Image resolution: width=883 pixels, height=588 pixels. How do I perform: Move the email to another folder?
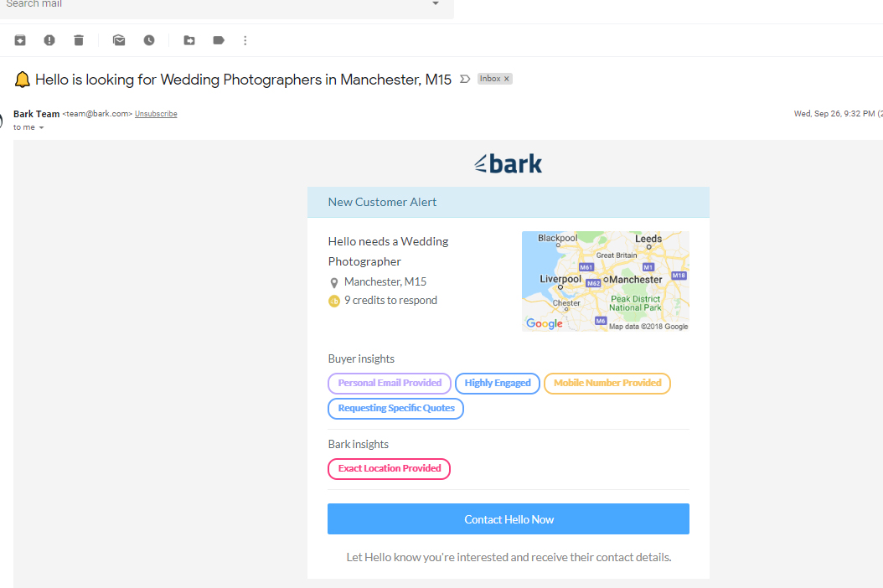(188, 39)
